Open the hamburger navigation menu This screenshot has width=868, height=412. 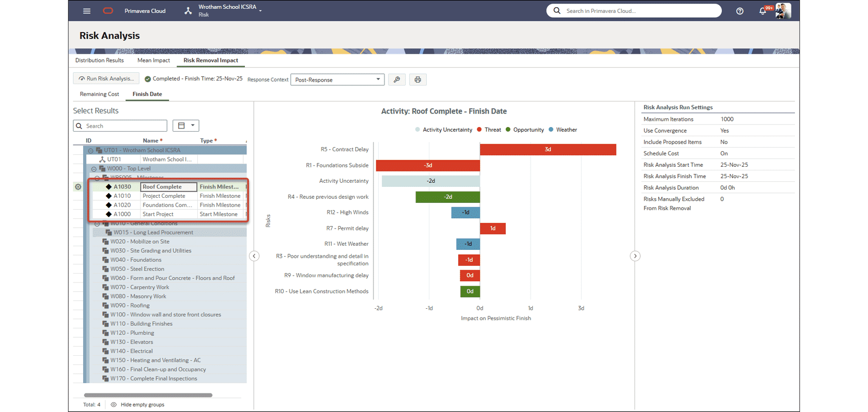87,11
